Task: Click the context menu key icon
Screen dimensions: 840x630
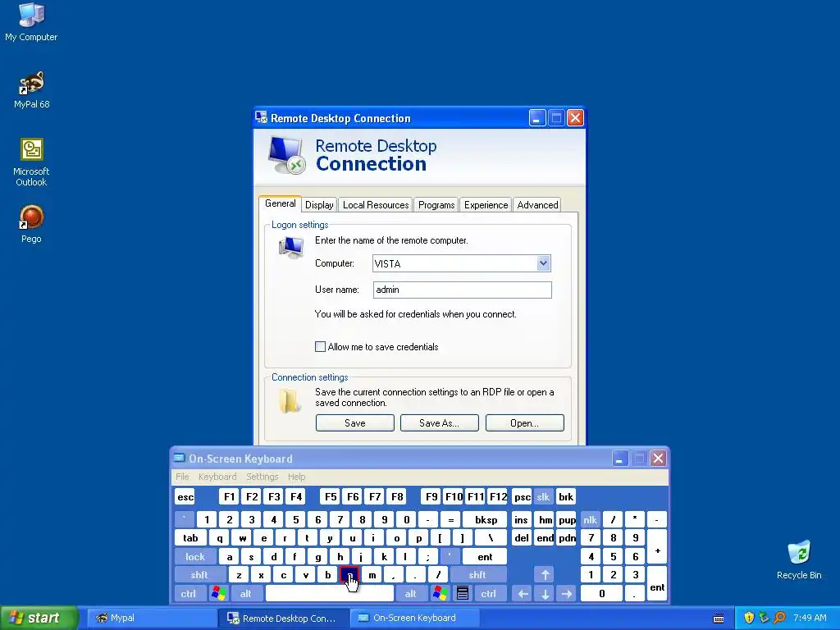Action: coord(463,594)
